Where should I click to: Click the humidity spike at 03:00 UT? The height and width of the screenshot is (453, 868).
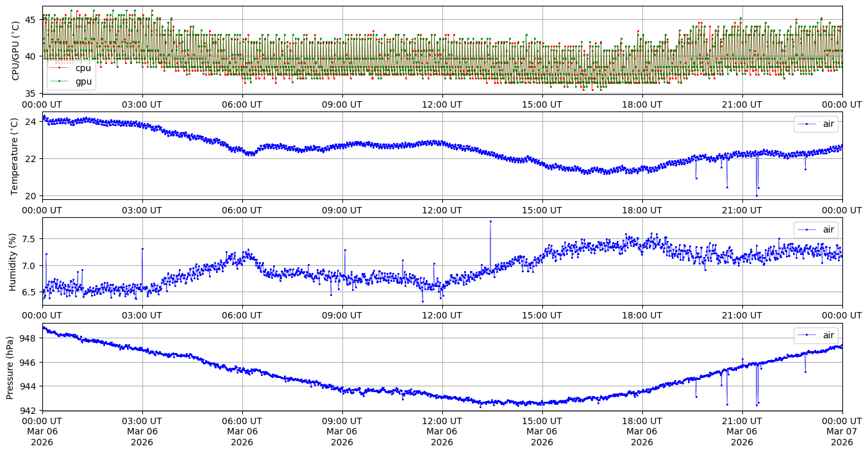click(142, 249)
